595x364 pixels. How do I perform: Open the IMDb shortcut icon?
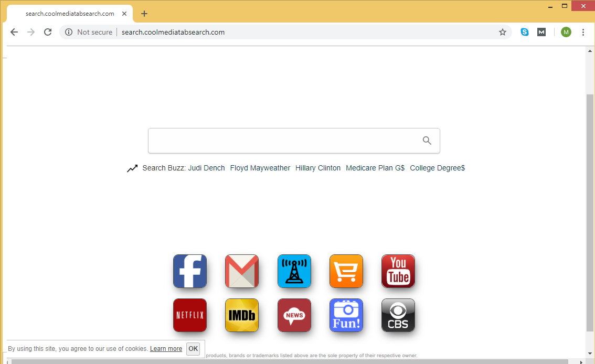[x=242, y=315]
